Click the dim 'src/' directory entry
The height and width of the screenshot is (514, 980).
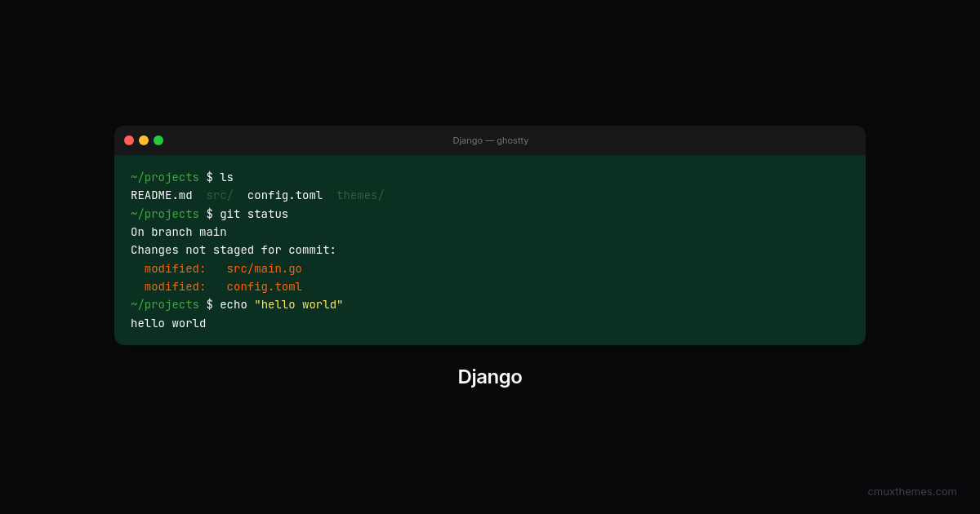pos(220,196)
